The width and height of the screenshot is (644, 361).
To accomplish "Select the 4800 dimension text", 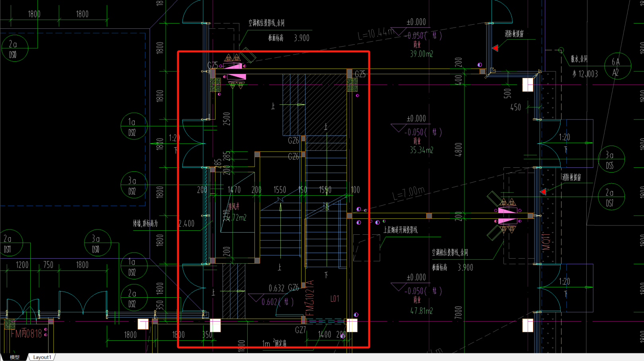I will pos(458,150).
